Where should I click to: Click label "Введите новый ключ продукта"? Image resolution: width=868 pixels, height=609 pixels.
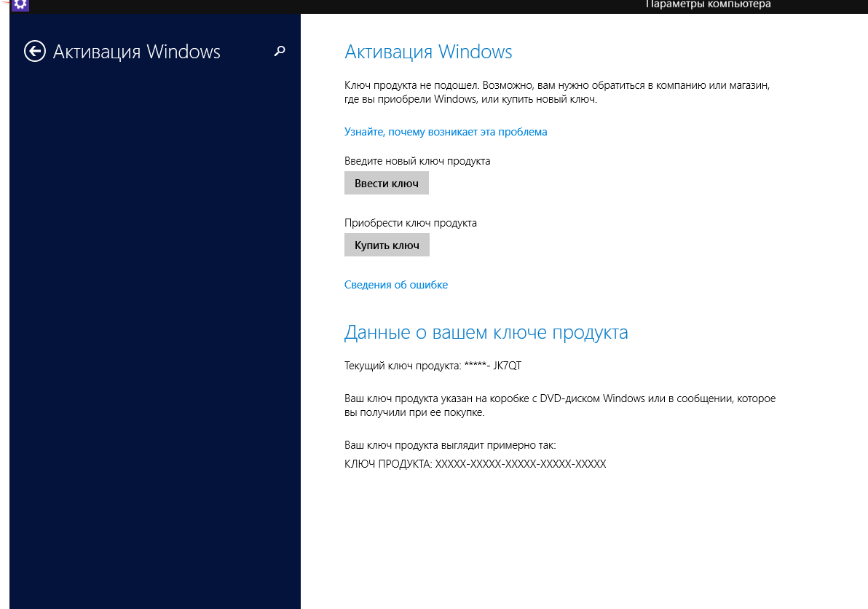(x=417, y=161)
